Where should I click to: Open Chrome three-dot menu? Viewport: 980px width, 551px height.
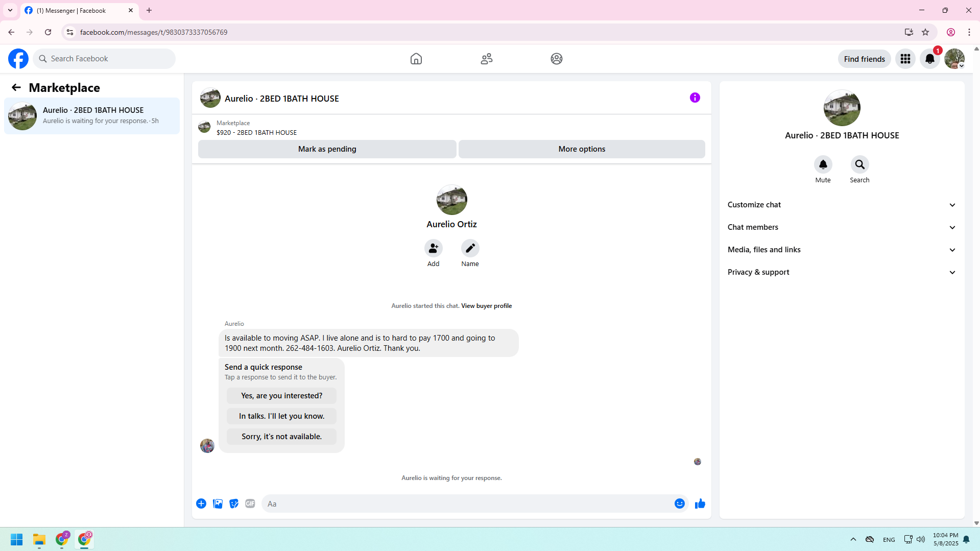tap(969, 32)
